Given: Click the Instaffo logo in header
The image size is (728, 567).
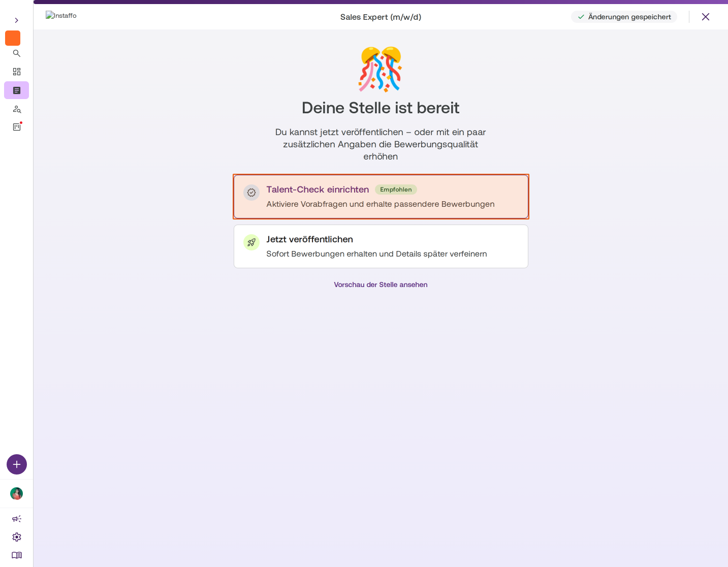Looking at the screenshot, I should coord(61,16).
